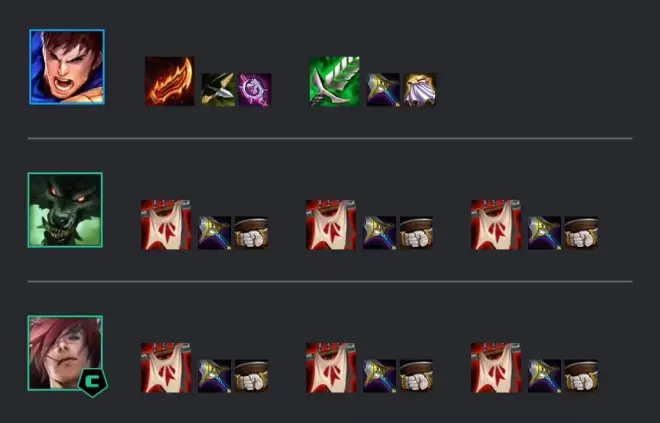Click the white cloak component in Garen's row
This screenshot has height=423, width=660.
420,90
